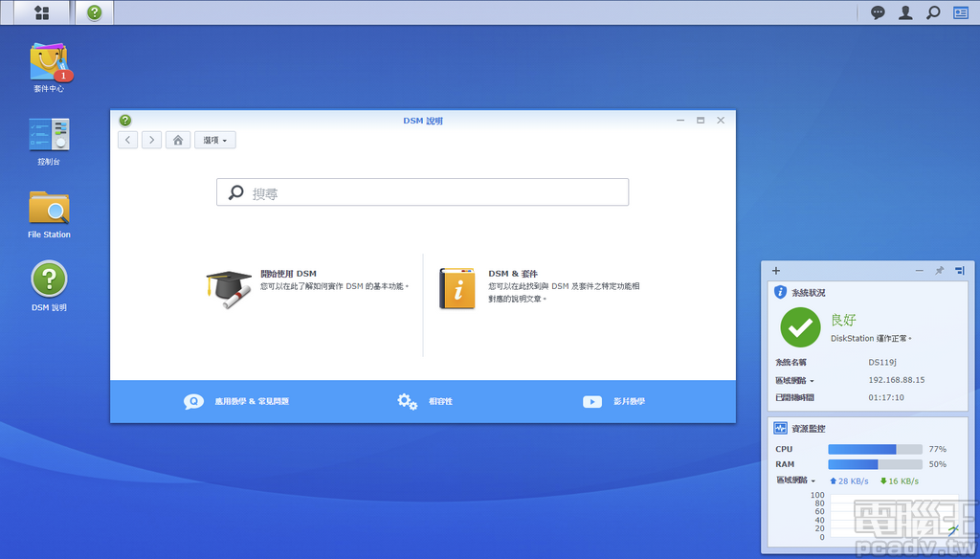Click the help search input field
Screen dimensions: 980x559
pyautogui.click(x=422, y=192)
